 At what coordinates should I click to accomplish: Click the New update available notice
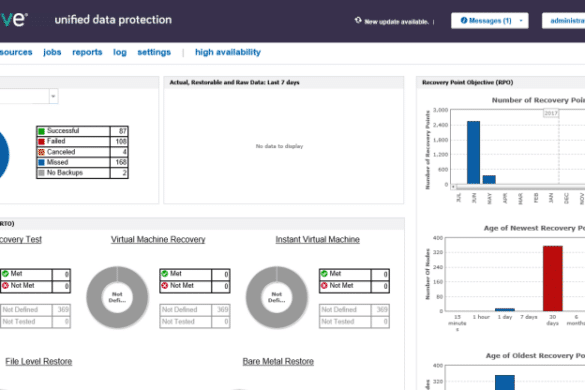coord(396,22)
